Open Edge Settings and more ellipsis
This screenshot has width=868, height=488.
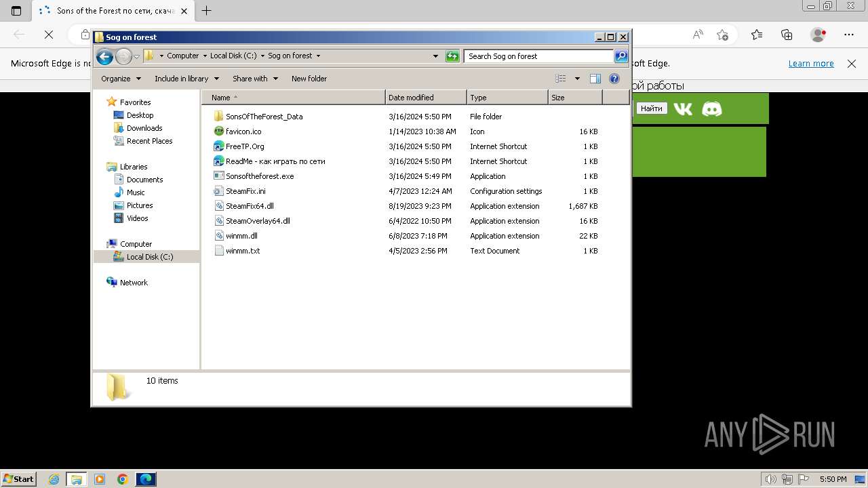point(849,35)
